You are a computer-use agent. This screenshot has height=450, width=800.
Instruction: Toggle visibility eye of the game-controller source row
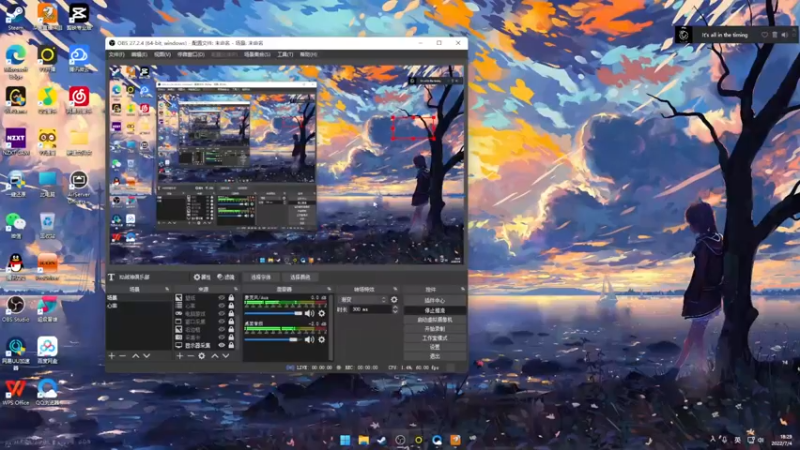coord(221,313)
